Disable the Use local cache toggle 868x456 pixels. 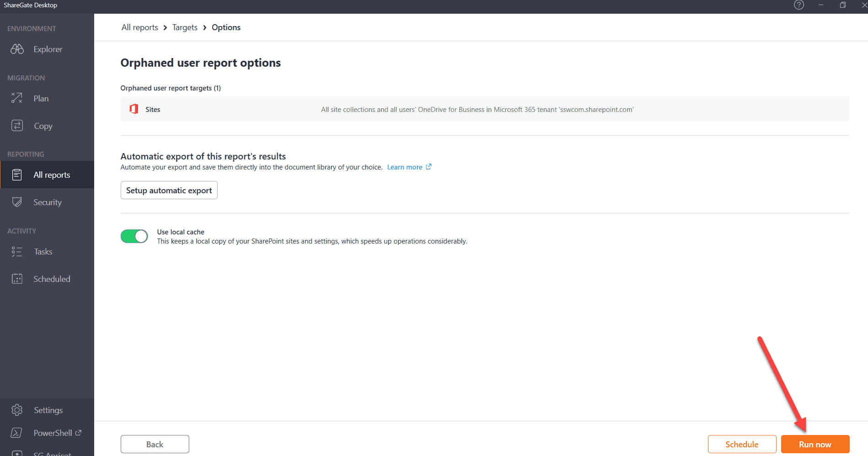(x=134, y=236)
